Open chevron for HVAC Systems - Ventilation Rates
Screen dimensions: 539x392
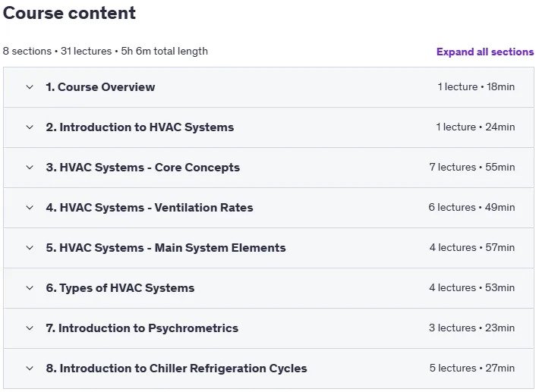click(30, 208)
